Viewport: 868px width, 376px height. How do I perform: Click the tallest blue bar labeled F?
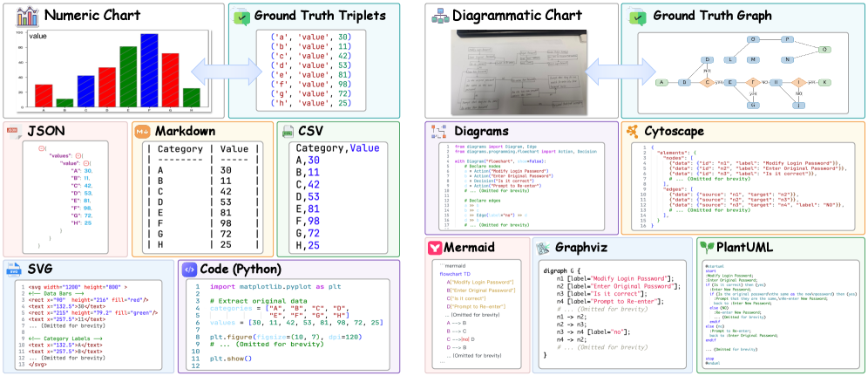pos(150,70)
